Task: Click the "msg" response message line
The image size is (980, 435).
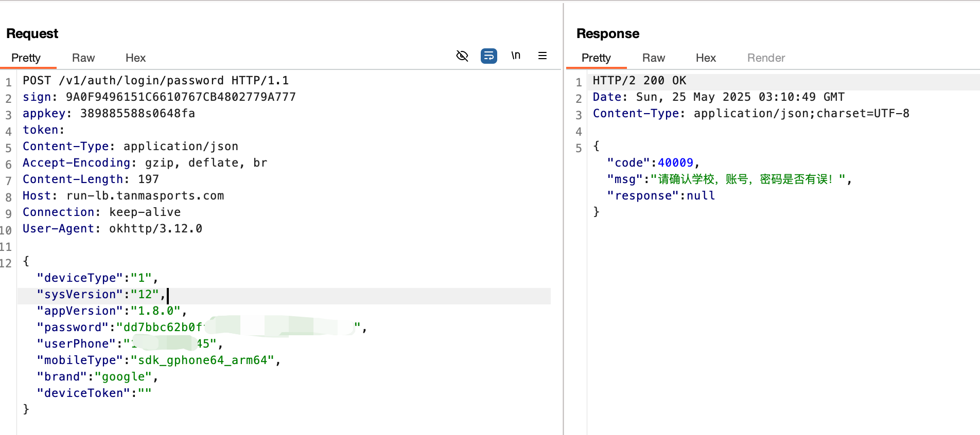Action: pos(729,179)
